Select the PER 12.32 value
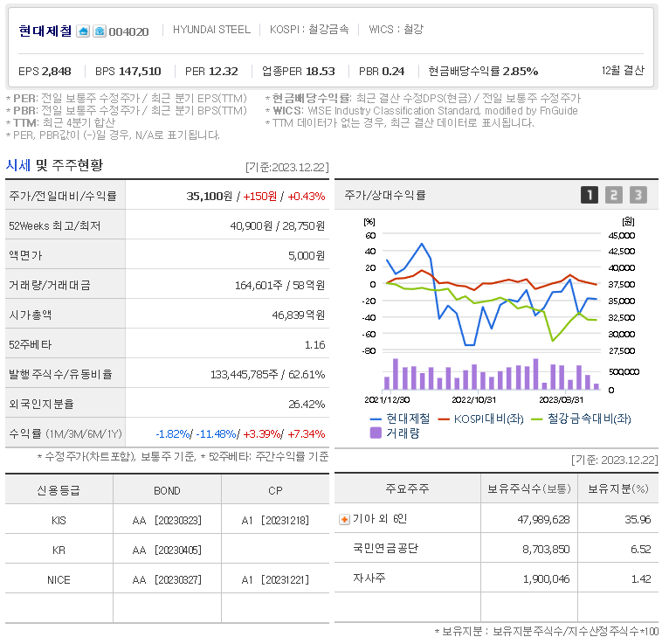The image size is (669, 644). [x=211, y=72]
